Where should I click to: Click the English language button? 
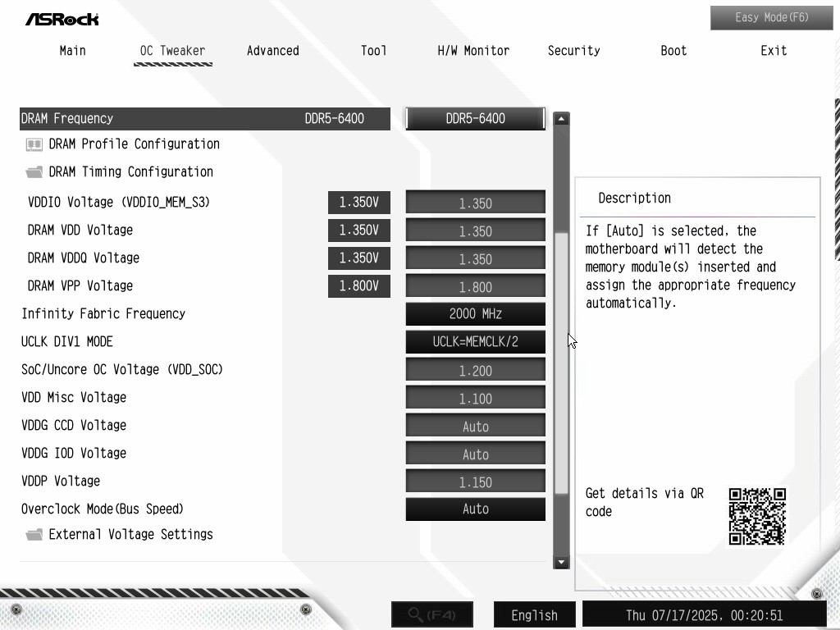click(534, 615)
